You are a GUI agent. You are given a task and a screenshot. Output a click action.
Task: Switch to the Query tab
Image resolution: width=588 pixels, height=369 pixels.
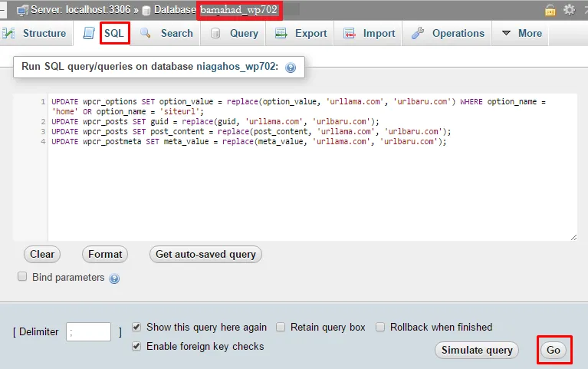click(x=235, y=34)
